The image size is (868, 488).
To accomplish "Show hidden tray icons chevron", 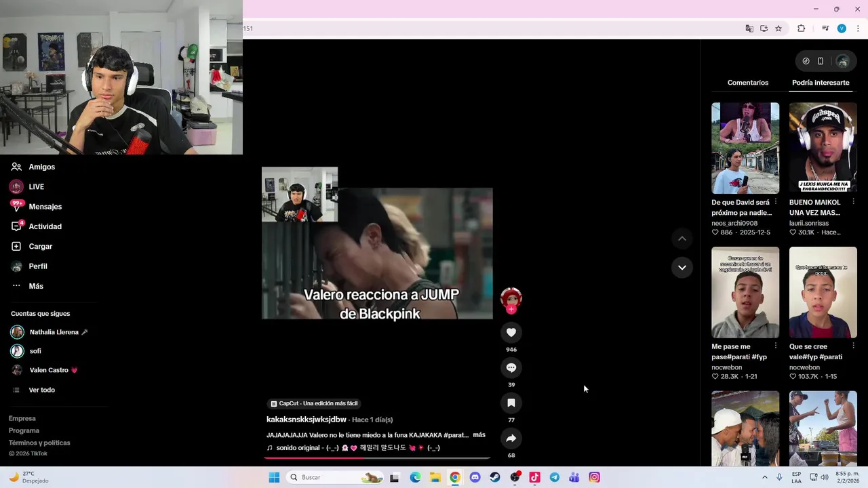I will point(765,477).
